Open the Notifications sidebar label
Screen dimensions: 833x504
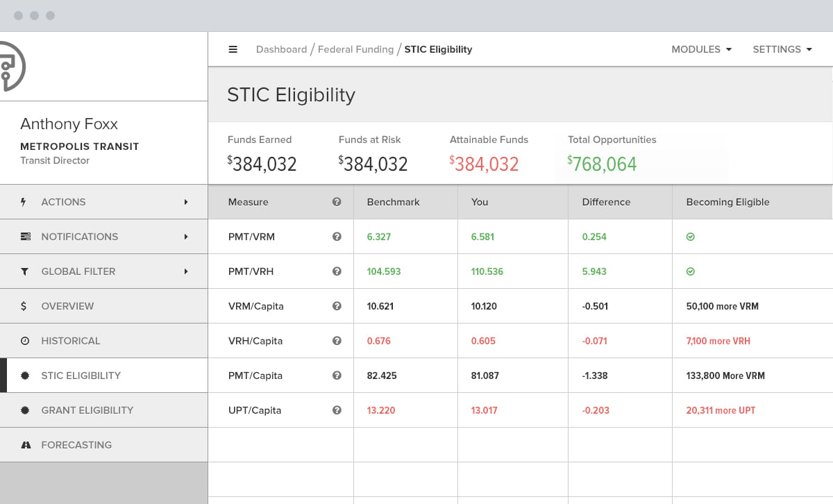click(80, 237)
